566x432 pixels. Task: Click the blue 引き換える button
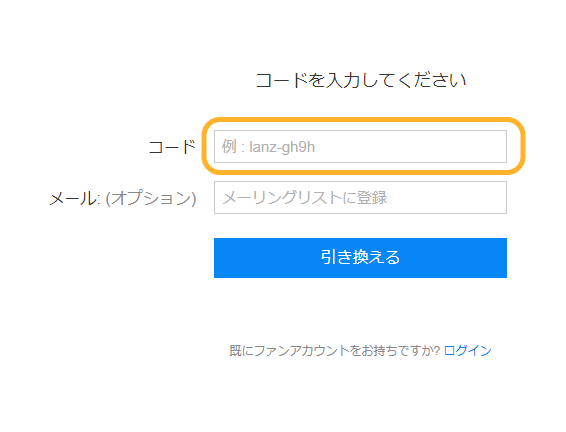point(360,258)
